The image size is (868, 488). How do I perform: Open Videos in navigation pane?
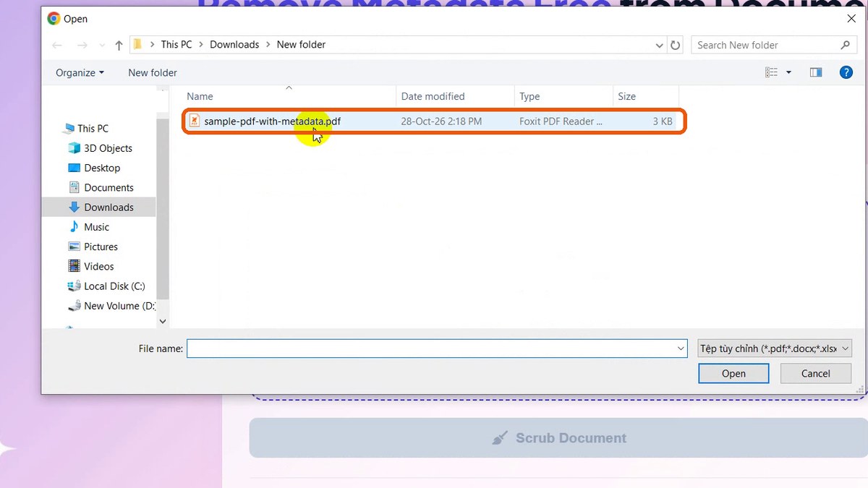coord(99,266)
